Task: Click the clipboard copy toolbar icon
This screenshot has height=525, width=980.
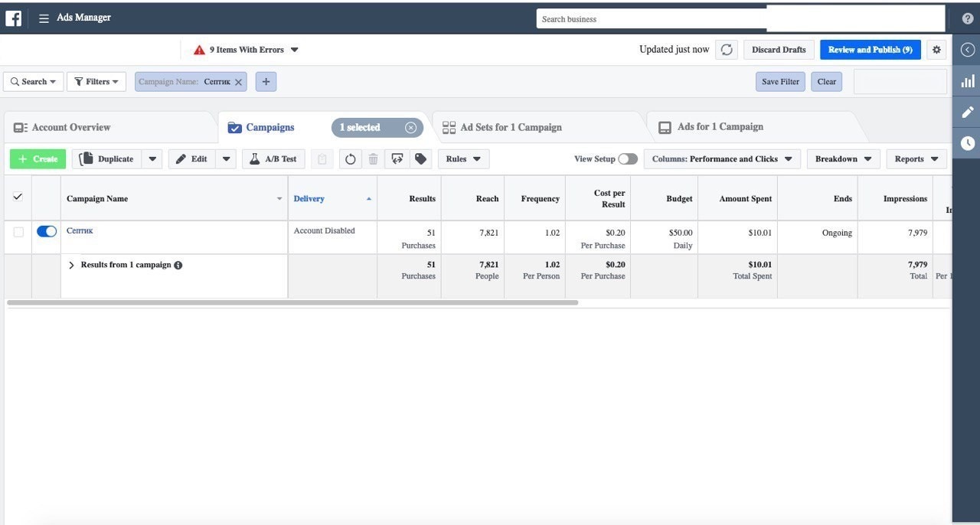Action: pyautogui.click(x=322, y=159)
